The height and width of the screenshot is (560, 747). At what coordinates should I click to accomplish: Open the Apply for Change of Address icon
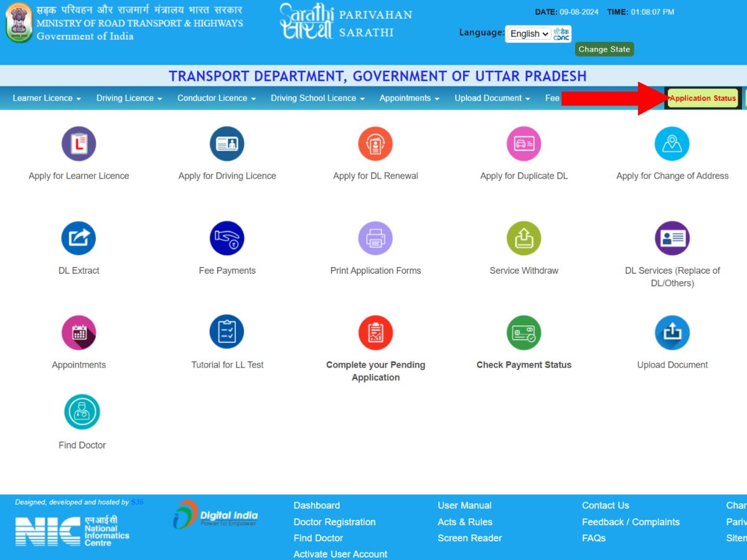(672, 144)
